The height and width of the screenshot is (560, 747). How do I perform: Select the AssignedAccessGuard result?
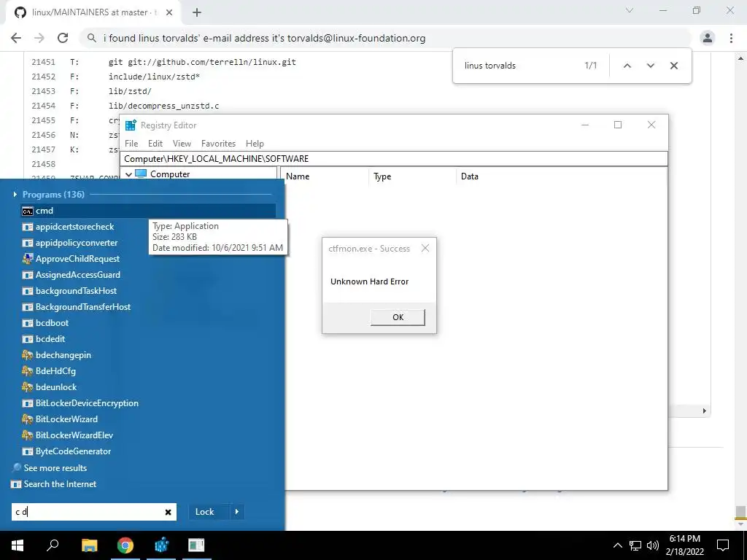(x=71, y=275)
